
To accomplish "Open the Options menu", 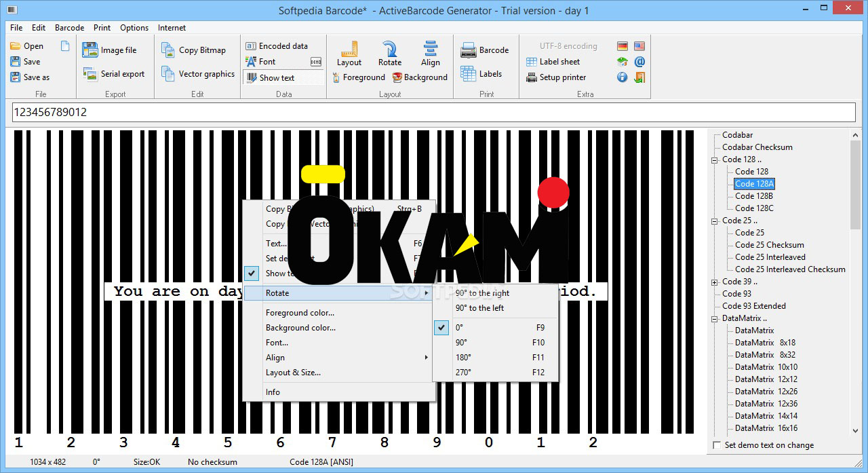I will (134, 28).
